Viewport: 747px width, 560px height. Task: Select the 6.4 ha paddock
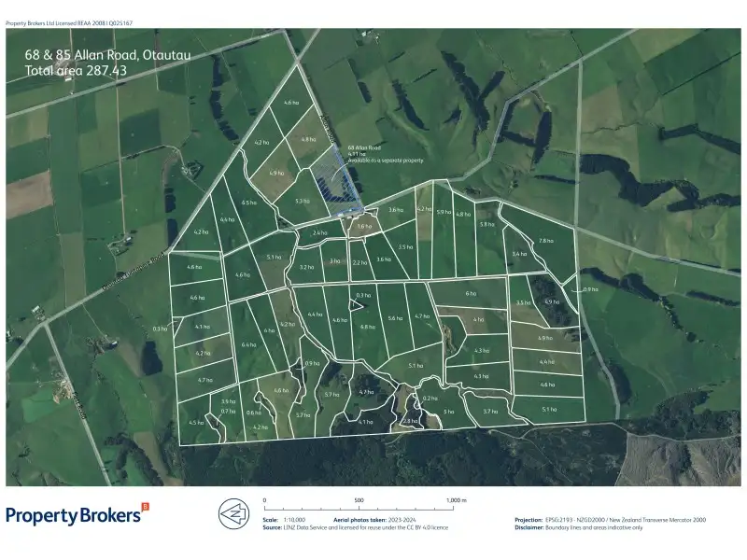click(248, 344)
